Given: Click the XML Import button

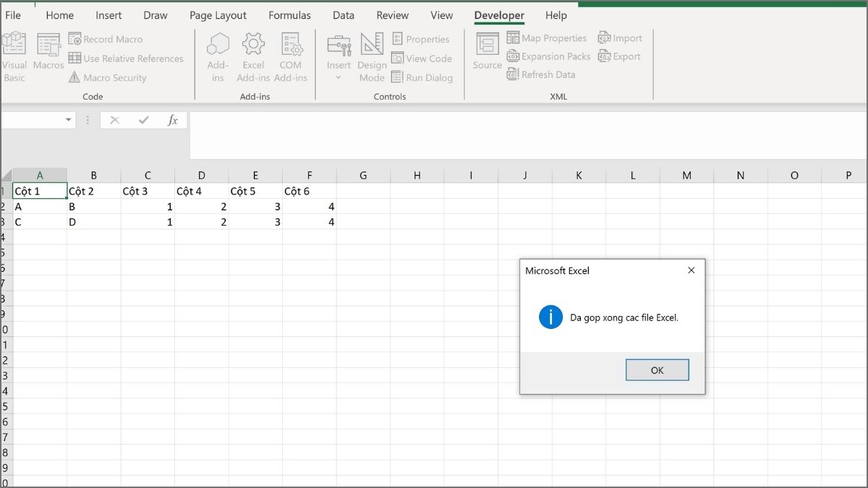Looking at the screenshot, I should (620, 38).
